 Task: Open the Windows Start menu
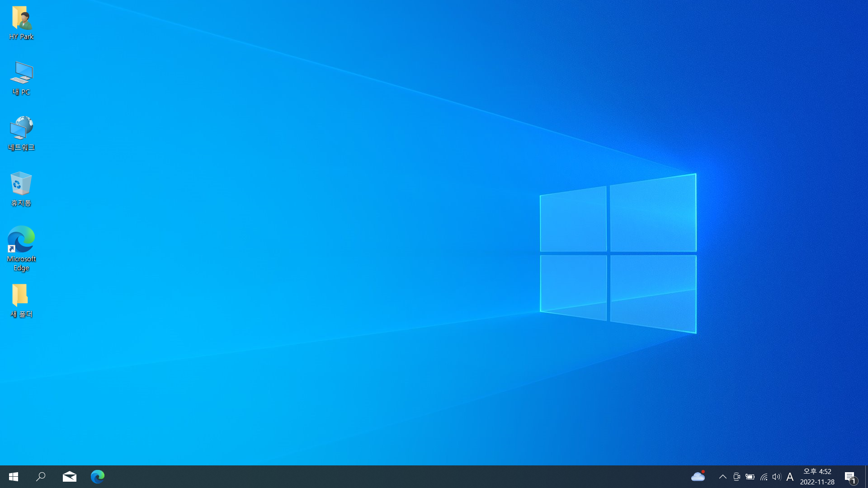click(x=14, y=477)
